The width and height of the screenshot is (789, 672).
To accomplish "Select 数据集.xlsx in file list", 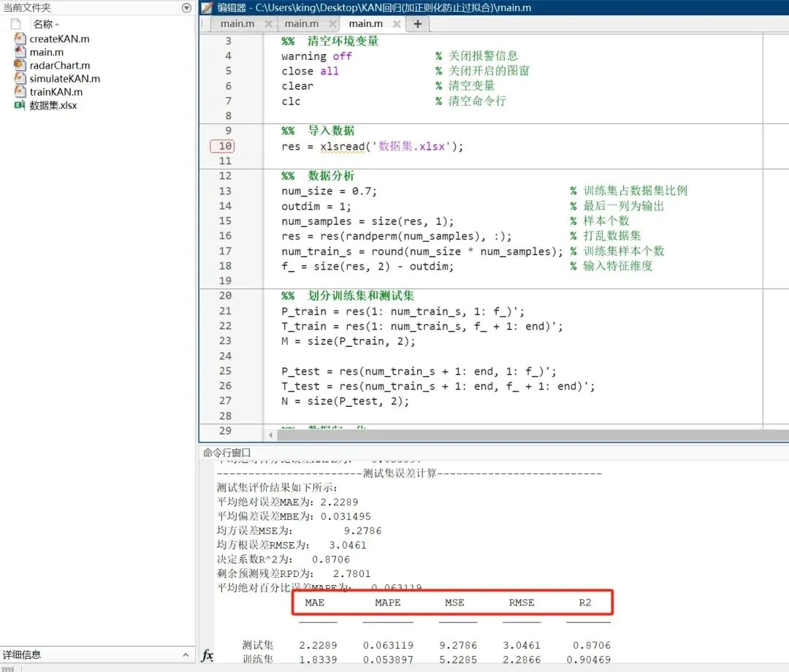I will tap(53, 105).
